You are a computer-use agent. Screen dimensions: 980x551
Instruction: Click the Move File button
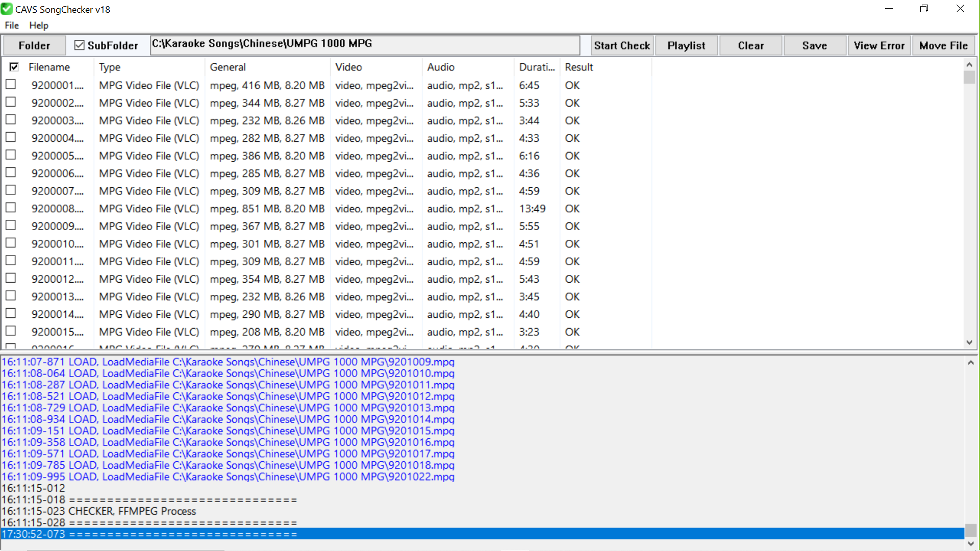[943, 45]
